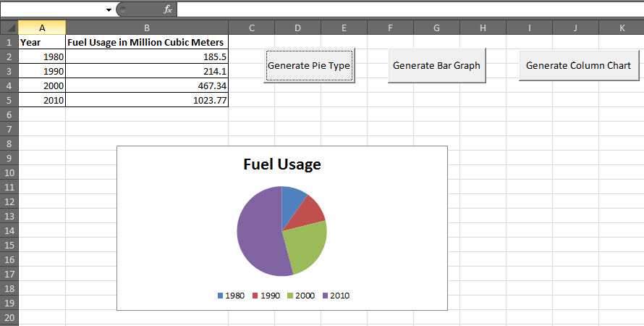This screenshot has height=326, width=644.
Task: Select the cell containing 1023.77
Action: pos(147,100)
